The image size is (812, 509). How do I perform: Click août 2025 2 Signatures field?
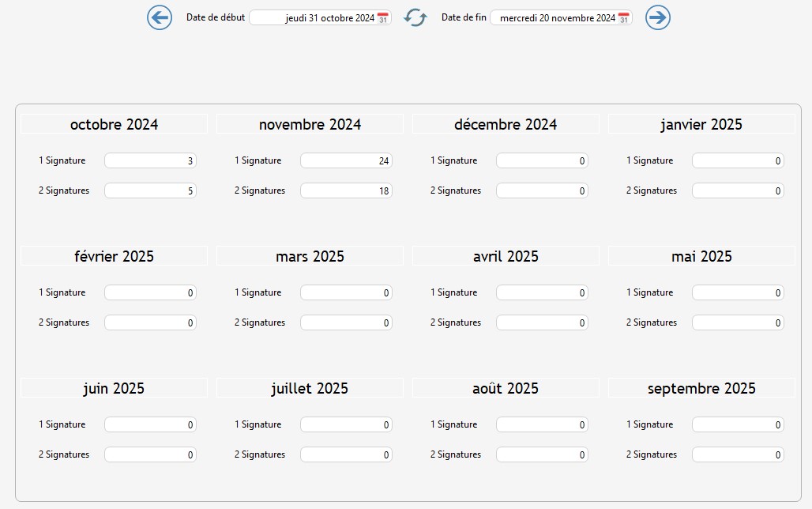point(542,455)
